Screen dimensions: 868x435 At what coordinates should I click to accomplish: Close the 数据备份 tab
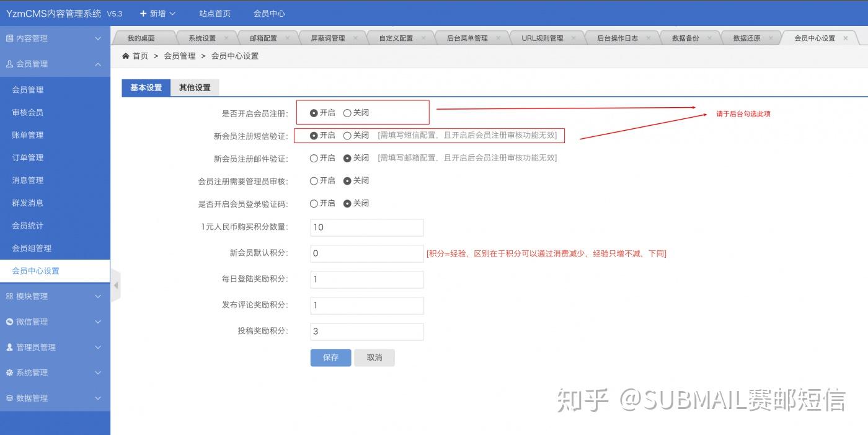[x=710, y=38]
